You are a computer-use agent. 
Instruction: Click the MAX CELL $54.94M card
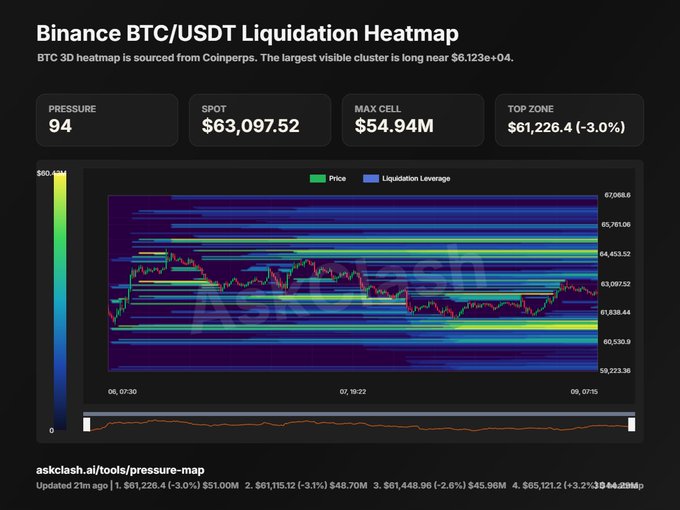tap(413, 120)
